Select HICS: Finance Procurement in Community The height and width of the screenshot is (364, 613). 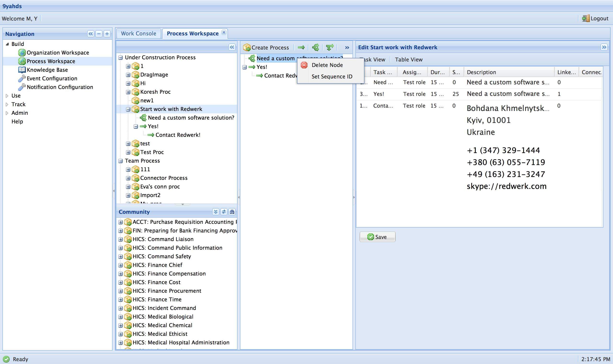(x=167, y=291)
